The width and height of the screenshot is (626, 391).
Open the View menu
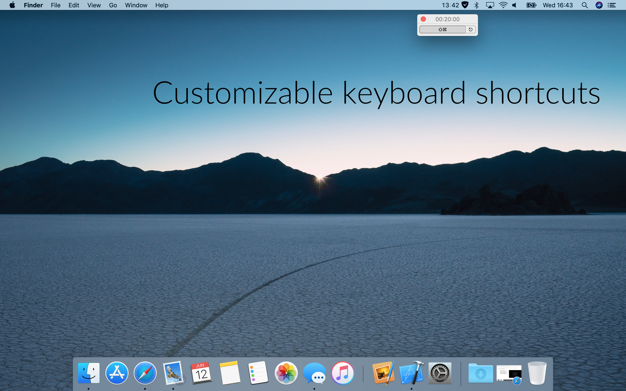tap(94, 5)
